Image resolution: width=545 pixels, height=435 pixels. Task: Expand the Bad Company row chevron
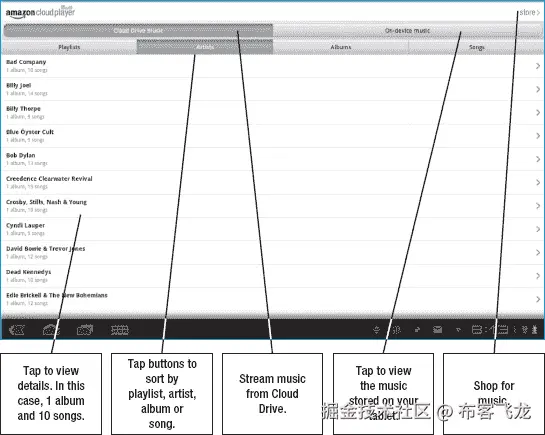point(538,66)
